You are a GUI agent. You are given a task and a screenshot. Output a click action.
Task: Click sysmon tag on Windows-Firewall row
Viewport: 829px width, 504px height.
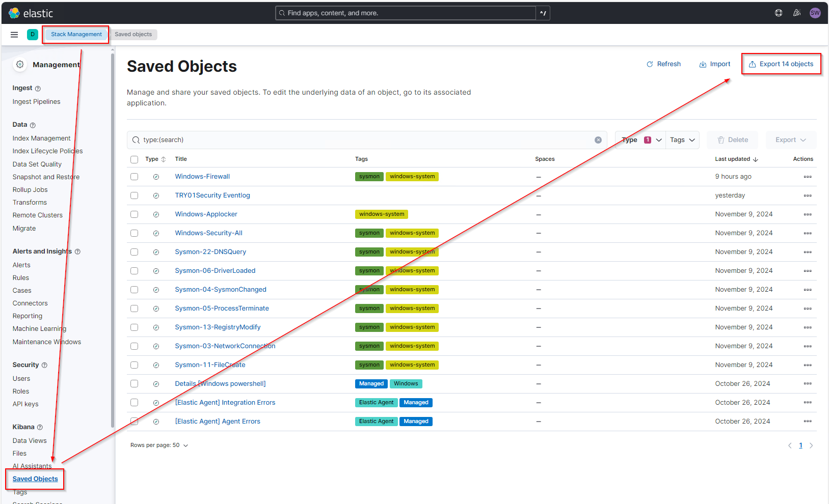pyautogui.click(x=369, y=177)
